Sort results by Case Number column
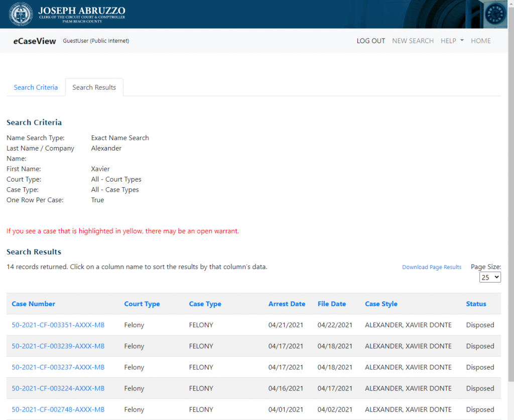The height and width of the screenshot is (420, 514). click(34, 304)
